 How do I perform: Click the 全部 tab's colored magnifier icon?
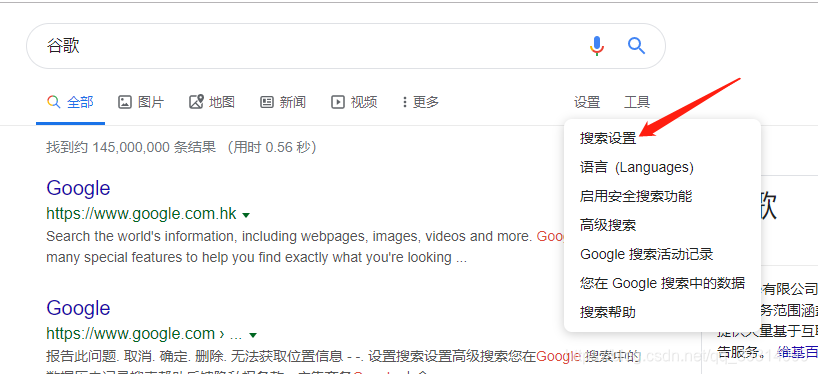coord(54,102)
